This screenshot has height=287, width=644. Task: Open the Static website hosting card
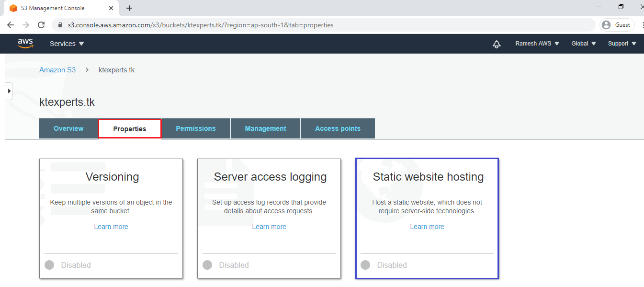click(427, 218)
